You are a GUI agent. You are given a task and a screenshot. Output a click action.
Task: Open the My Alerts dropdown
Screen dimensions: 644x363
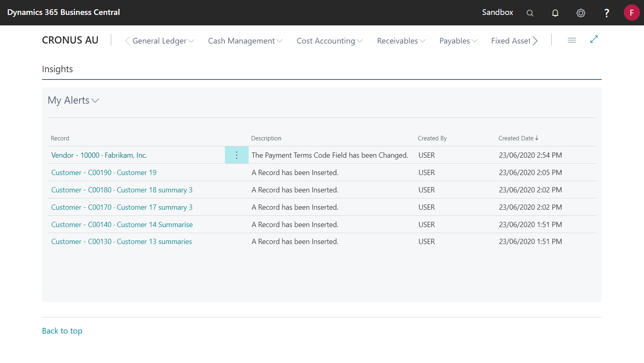pos(73,100)
